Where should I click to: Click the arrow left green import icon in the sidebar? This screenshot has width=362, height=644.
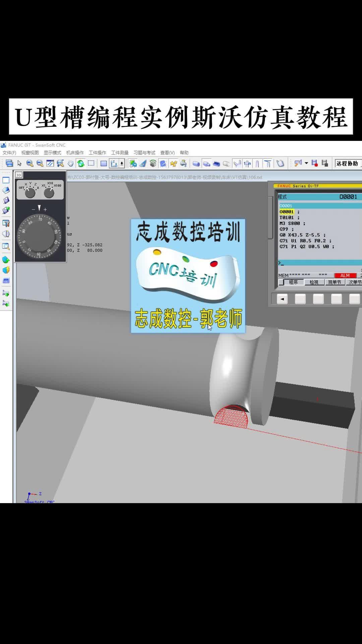point(6,304)
